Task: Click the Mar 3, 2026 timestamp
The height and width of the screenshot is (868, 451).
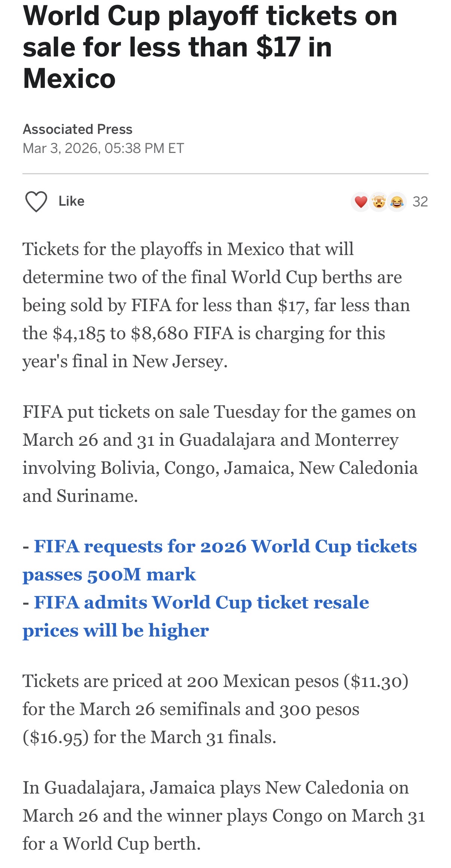Action: click(103, 148)
